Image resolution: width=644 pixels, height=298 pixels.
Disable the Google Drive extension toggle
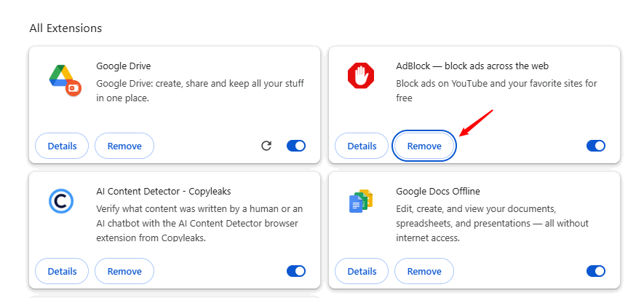(296, 146)
